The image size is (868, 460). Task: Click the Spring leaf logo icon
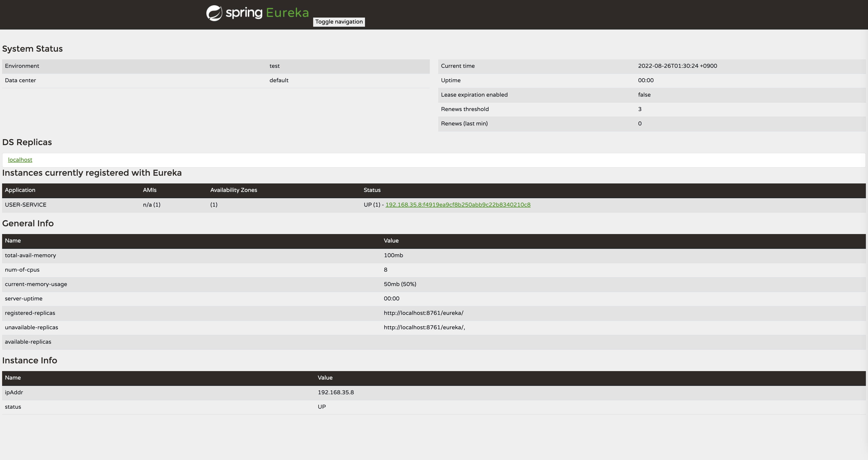[214, 13]
